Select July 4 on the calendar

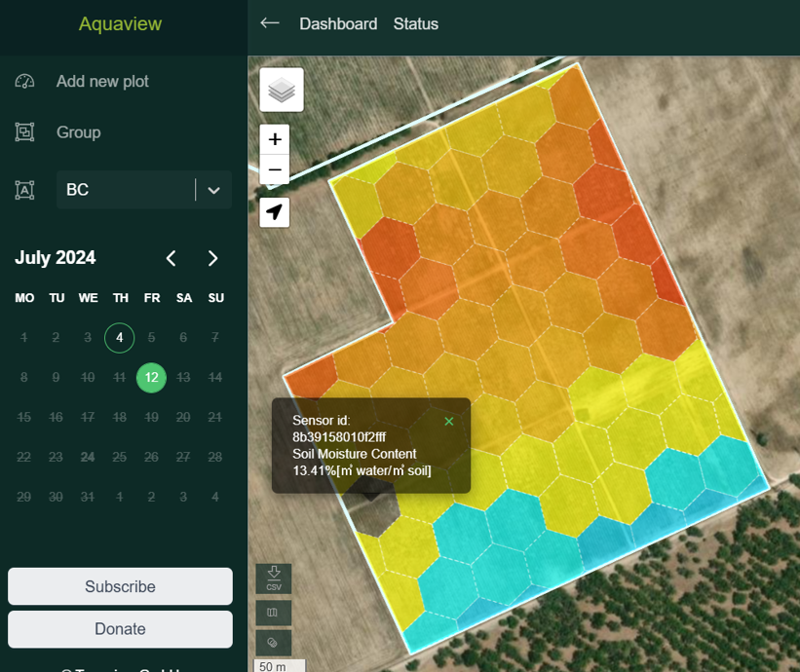[x=120, y=338]
